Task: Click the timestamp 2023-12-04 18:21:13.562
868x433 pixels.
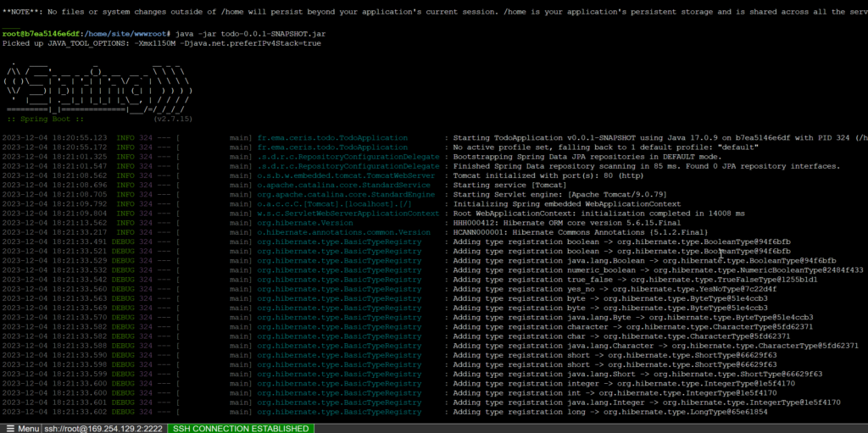Action: (x=55, y=223)
